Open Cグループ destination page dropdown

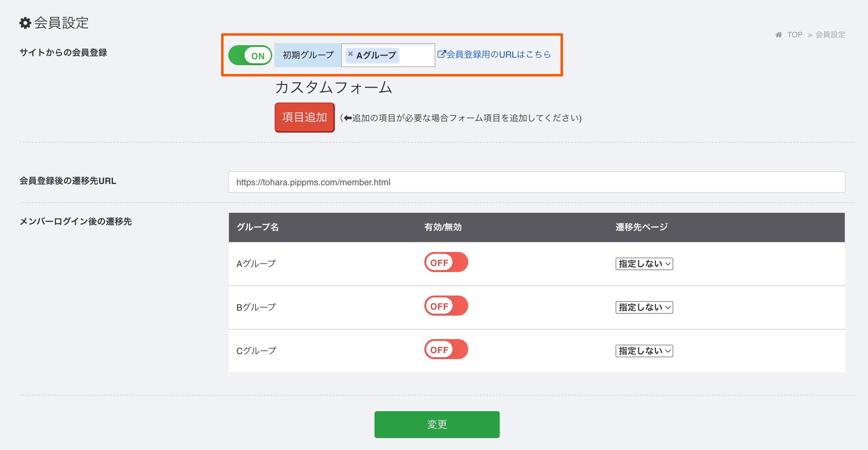click(644, 350)
